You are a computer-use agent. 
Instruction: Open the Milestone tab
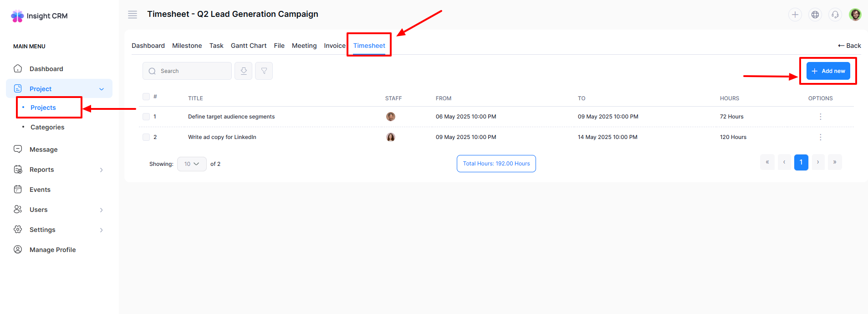tap(187, 46)
